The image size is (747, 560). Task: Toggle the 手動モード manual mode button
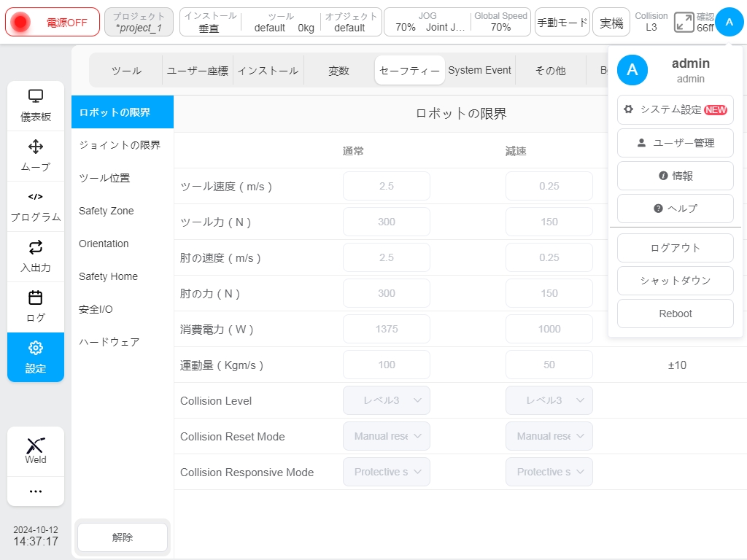(x=562, y=22)
